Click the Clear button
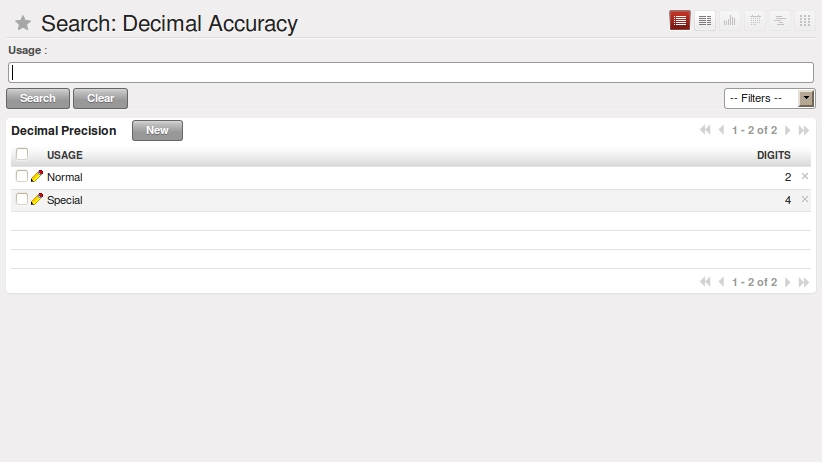Viewport: 822px width, 462px height. pyautogui.click(x=100, y=99)
